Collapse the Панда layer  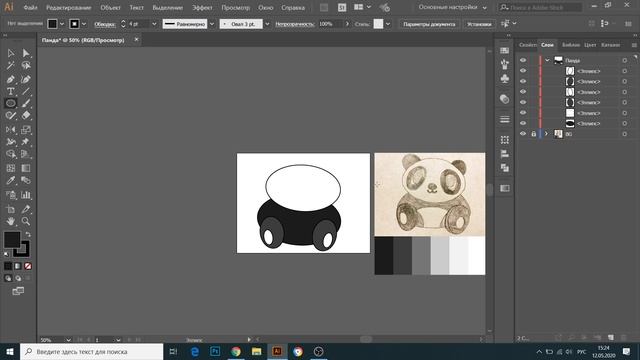click(547, 60)
